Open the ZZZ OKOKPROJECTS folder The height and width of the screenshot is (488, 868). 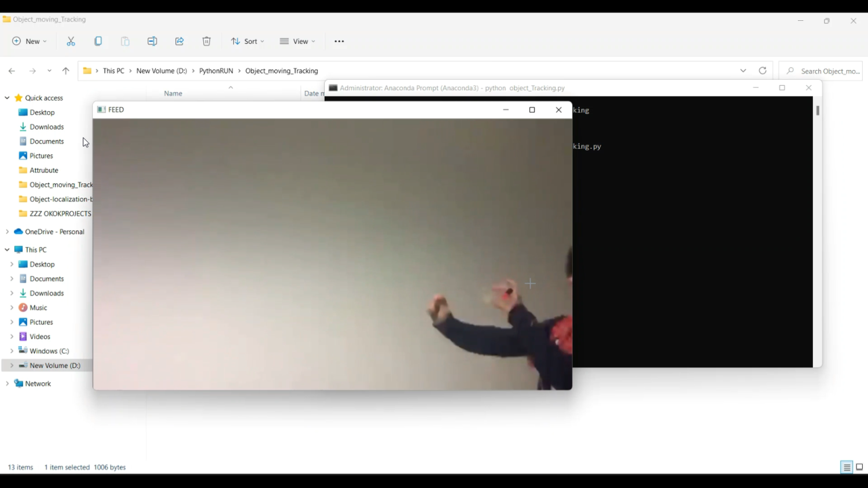tap(55, 214)
